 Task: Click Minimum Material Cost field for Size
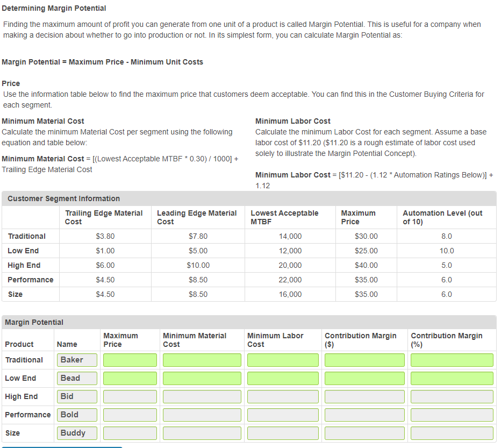click(x=202, y=433)
